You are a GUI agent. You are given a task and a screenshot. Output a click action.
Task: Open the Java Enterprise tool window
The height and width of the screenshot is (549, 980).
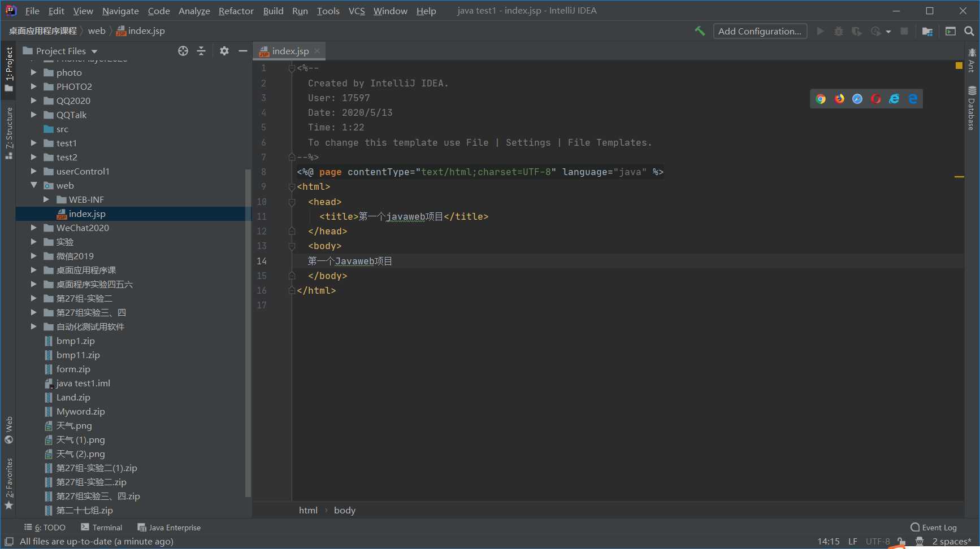169,528
